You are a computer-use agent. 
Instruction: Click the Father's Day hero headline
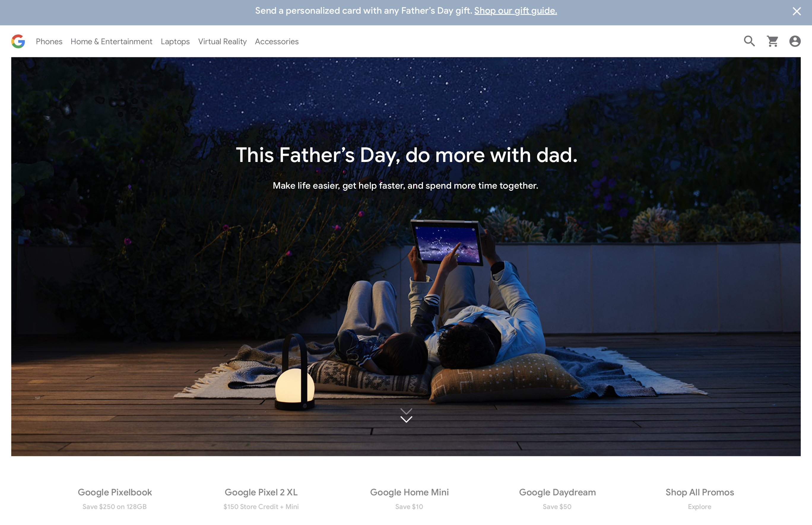(407, 155)
